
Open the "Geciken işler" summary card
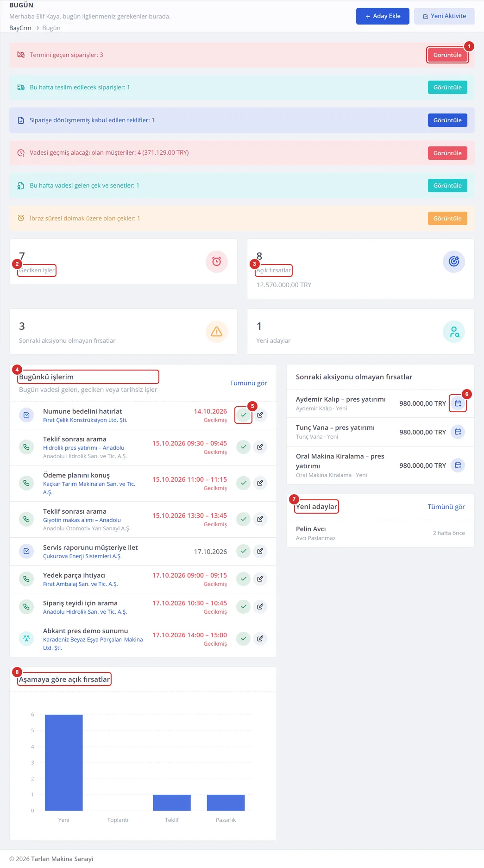[123, 262]
